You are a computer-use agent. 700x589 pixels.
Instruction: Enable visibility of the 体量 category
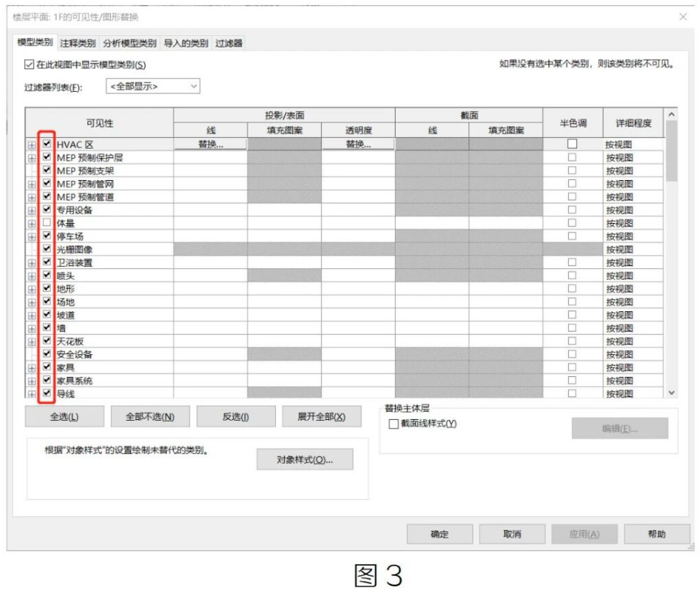pos(45,224)
